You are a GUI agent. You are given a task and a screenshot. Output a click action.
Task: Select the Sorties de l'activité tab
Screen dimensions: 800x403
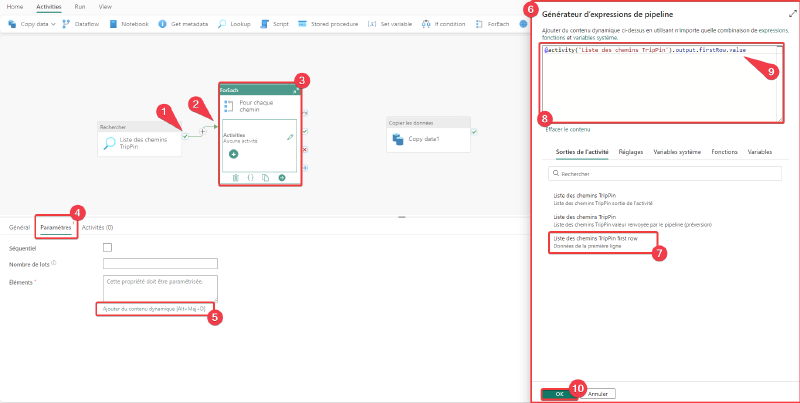pyautogui.click(x=582, y=152)
